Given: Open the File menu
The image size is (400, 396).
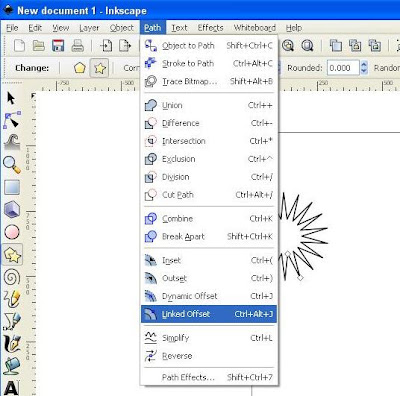Looking at the screenshot, I should [x=12, y=28].
